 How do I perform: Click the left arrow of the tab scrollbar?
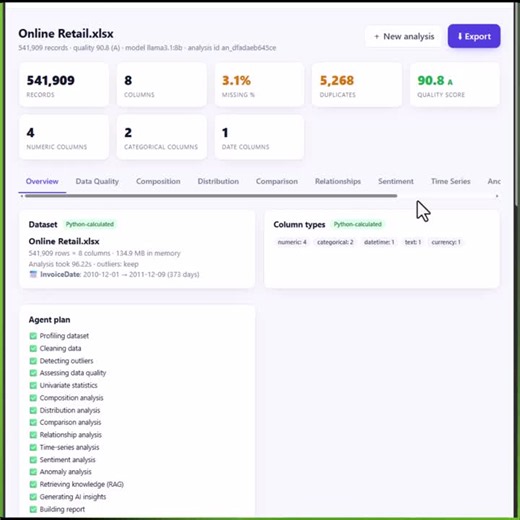[22, 196]
